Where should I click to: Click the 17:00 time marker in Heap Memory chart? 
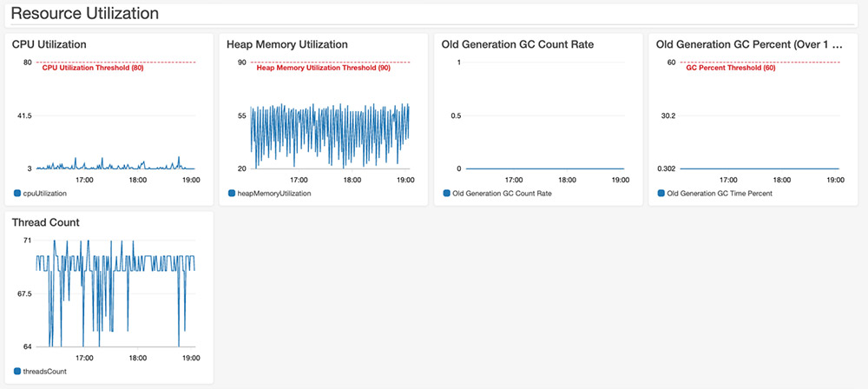click(x=299, y=180)
